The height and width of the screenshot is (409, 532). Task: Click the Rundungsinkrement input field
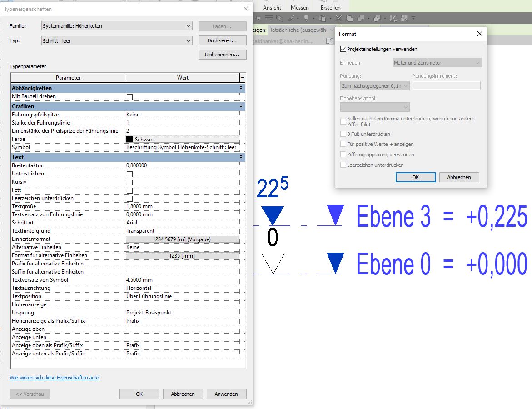(x=447, y=85)
